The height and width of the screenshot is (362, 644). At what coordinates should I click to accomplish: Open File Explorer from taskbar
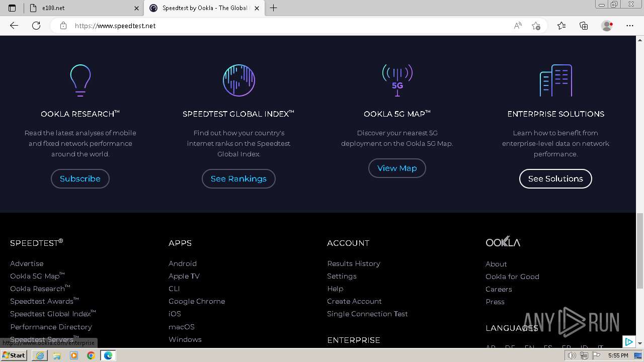[57, 355]
